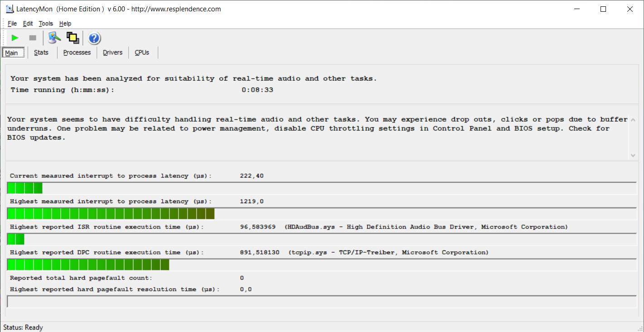Open the Tools menu
644x332 pixels.
46,24
